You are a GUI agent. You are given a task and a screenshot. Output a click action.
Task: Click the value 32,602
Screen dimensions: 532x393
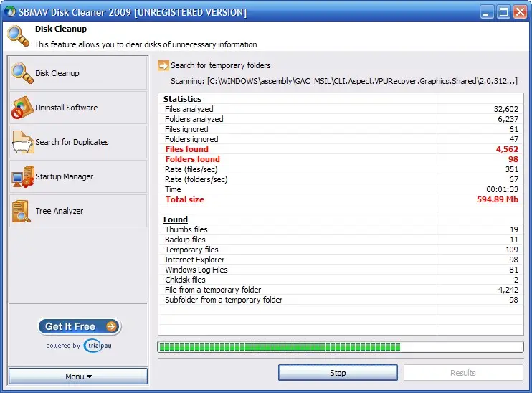pos(506,109)
